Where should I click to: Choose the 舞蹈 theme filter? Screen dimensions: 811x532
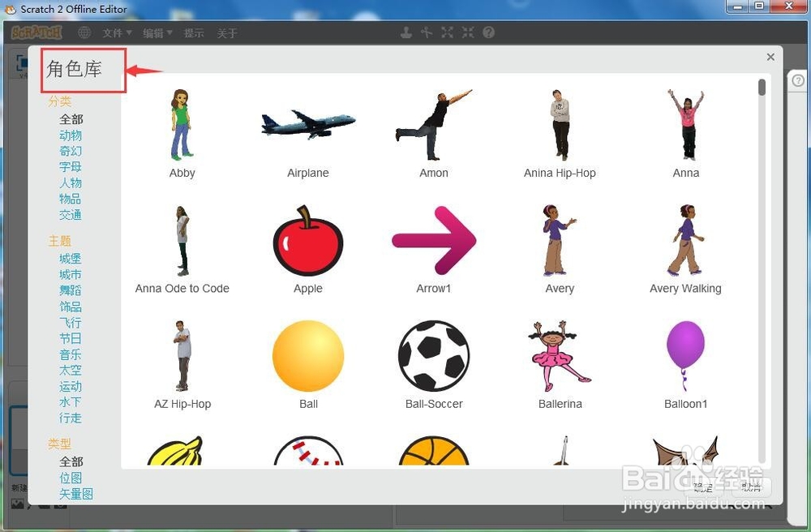(x=71, y=290)
